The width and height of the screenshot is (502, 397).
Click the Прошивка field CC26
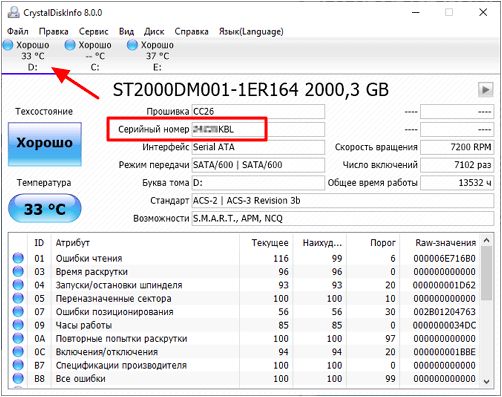tap(258, 111)
